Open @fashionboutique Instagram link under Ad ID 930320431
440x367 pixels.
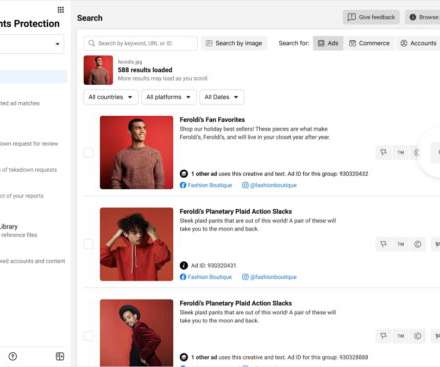point(269,277)
